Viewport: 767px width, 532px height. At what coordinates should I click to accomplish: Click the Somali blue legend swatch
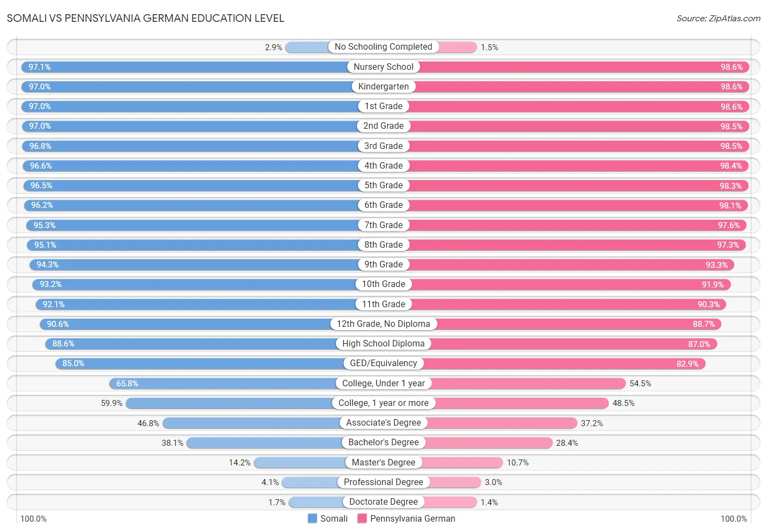pyautogui.click(x=313, y=518)
